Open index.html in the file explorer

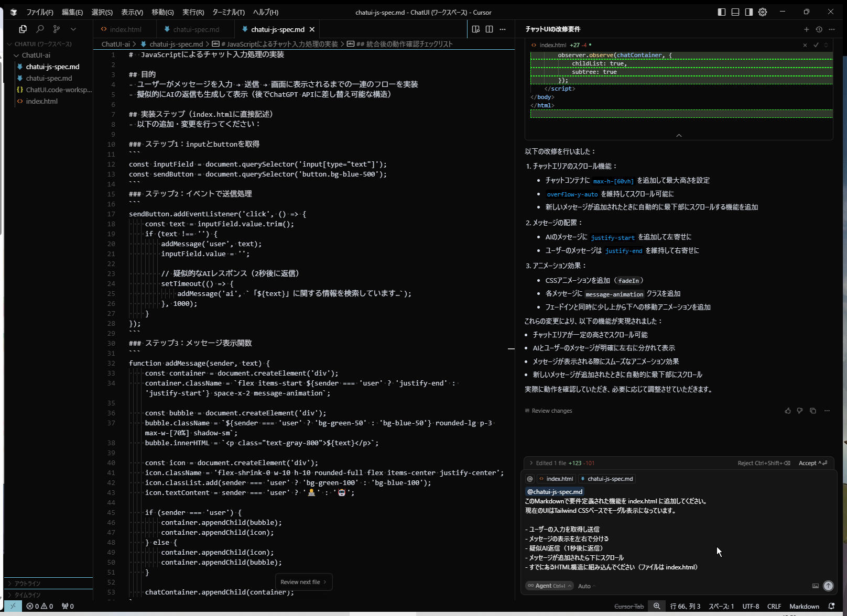coord(42,102)
